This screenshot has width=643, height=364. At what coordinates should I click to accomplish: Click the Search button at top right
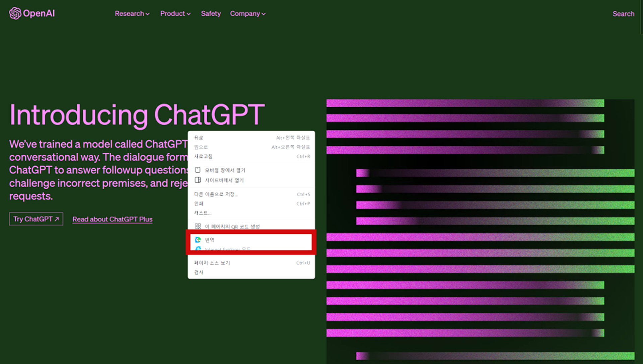click(x=623, y=14)
